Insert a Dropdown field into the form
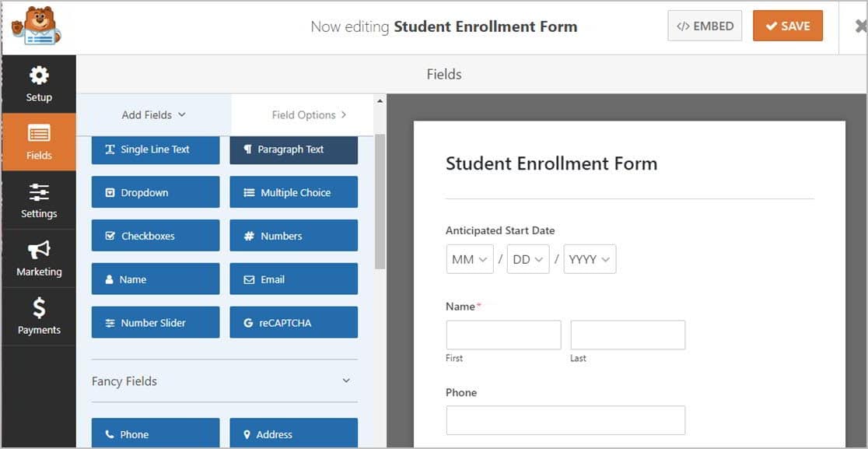Screen dimensions: 868x449 [155, 192]
